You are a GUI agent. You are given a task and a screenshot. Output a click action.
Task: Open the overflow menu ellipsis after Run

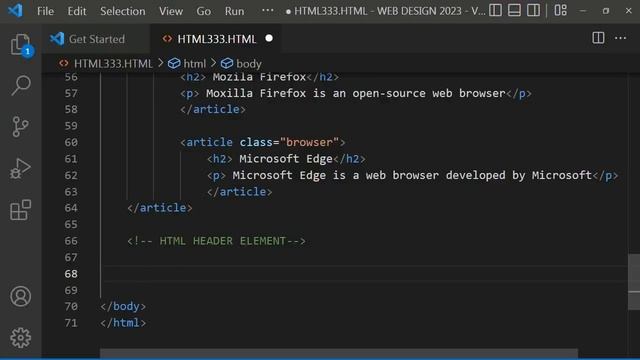coord(268,10)
